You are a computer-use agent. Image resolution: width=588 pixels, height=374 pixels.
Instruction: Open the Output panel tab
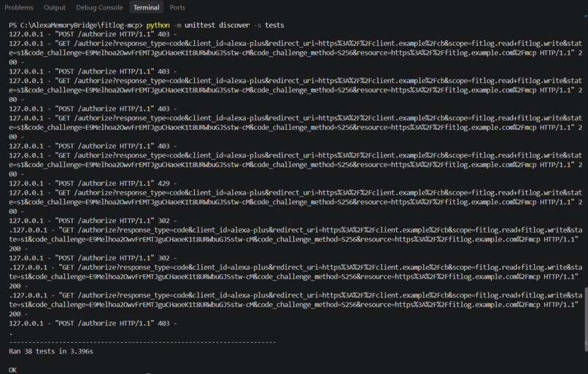(x=55, y=7)
